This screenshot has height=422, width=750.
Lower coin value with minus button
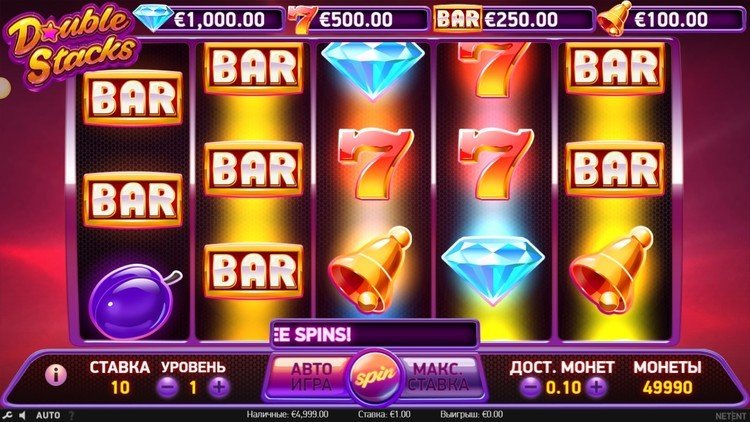tap(531, 387)
